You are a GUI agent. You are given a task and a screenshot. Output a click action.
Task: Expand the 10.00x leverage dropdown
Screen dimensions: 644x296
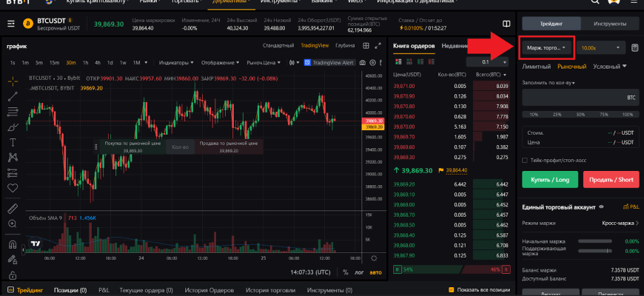[x=601, y=48]
